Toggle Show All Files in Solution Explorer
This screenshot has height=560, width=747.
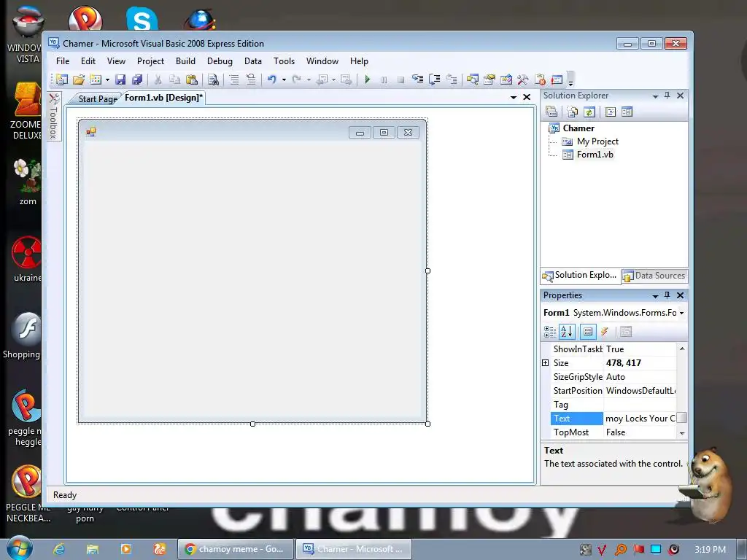click(573, 112)
